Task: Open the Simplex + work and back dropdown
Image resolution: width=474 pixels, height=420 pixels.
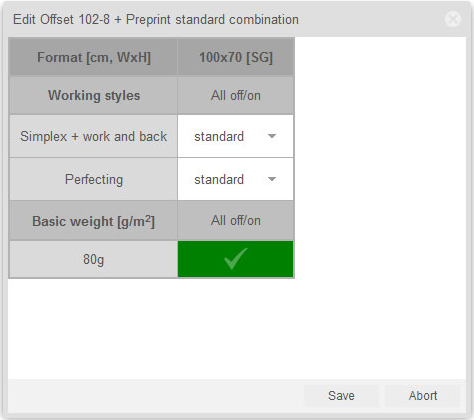Action: coord(236,136)
